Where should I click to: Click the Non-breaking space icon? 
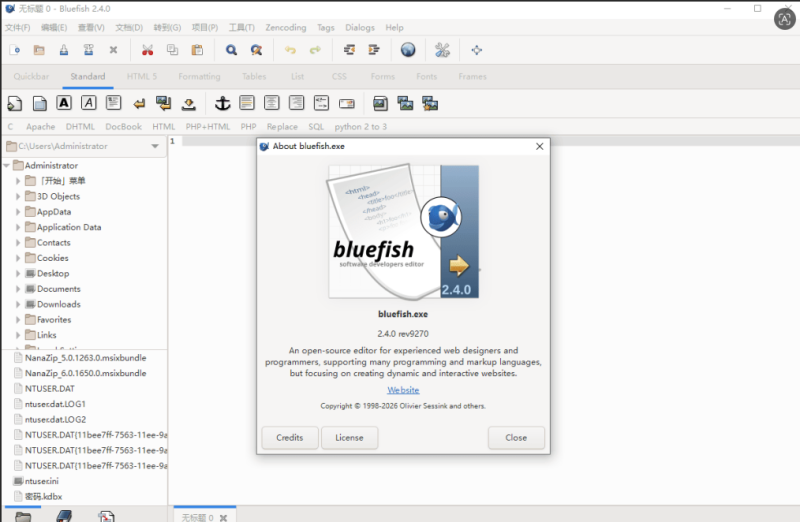[x=189, y=104]
